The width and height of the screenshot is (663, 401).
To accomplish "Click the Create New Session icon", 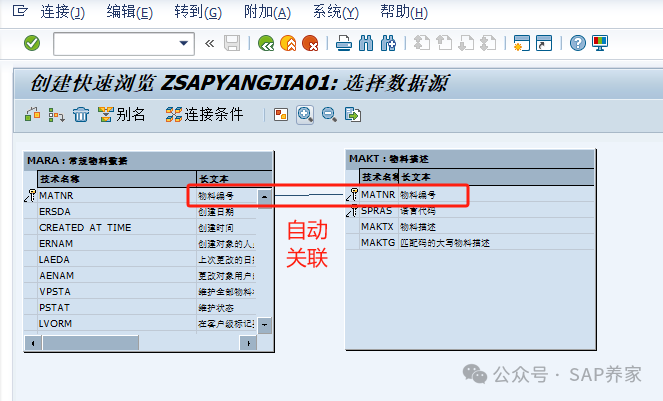I will pyautogui.click(x=521, y=43).
